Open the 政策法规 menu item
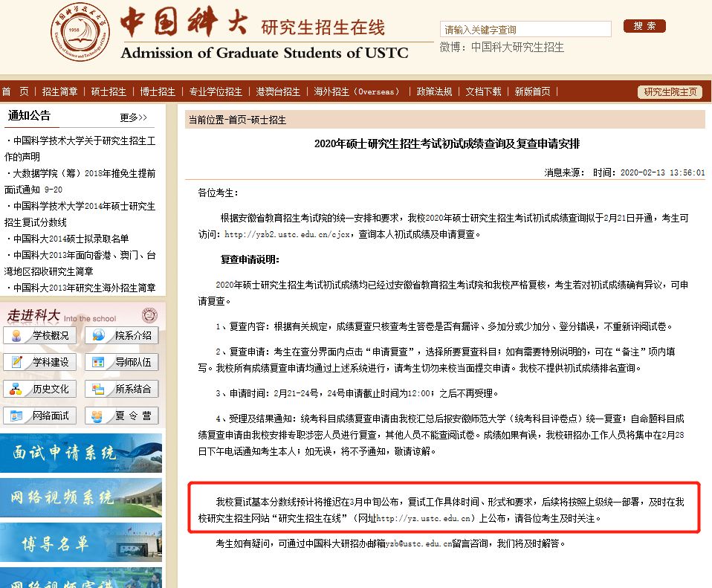Screen dimensions: 712x588 pos(435,91)
